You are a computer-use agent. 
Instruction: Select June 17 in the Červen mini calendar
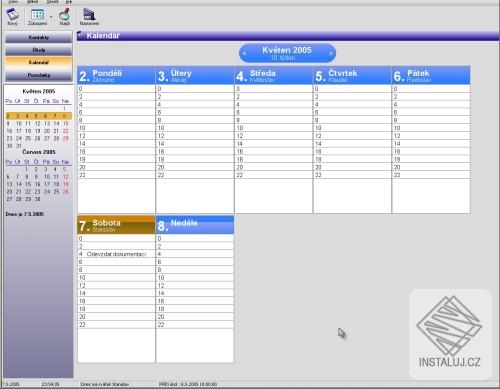coord(47,184)
